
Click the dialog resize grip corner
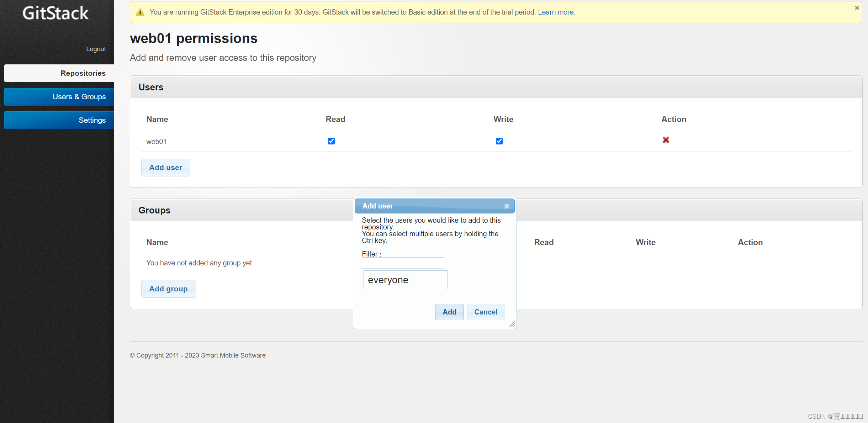(512, 324)
